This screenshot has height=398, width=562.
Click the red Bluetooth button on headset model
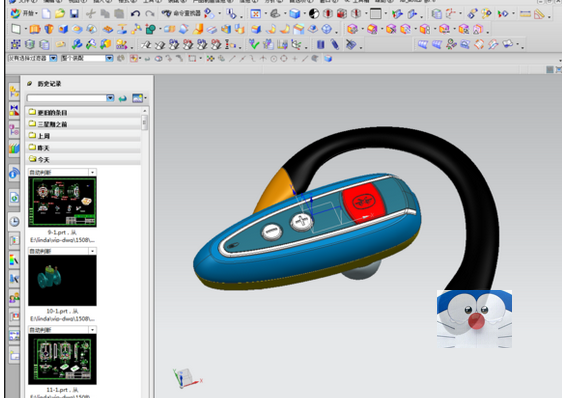point(363,203)
